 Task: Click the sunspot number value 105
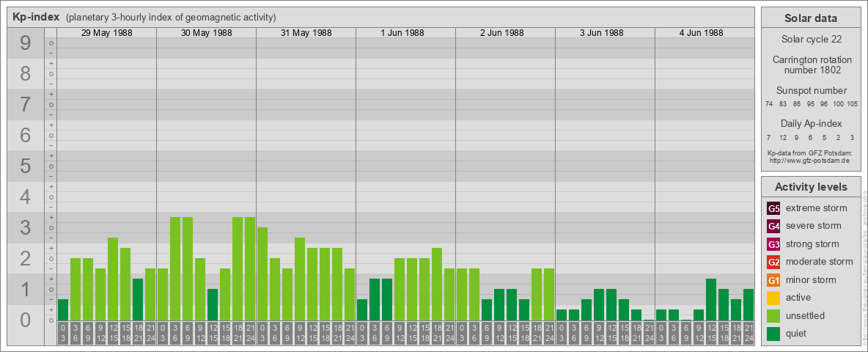pyautogui.click(x=853, y=104)
